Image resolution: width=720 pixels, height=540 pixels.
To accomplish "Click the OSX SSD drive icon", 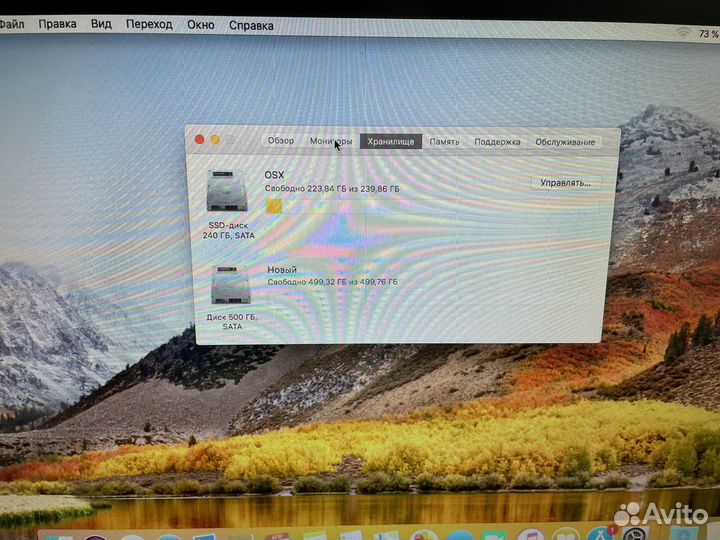I will point(227,191).
